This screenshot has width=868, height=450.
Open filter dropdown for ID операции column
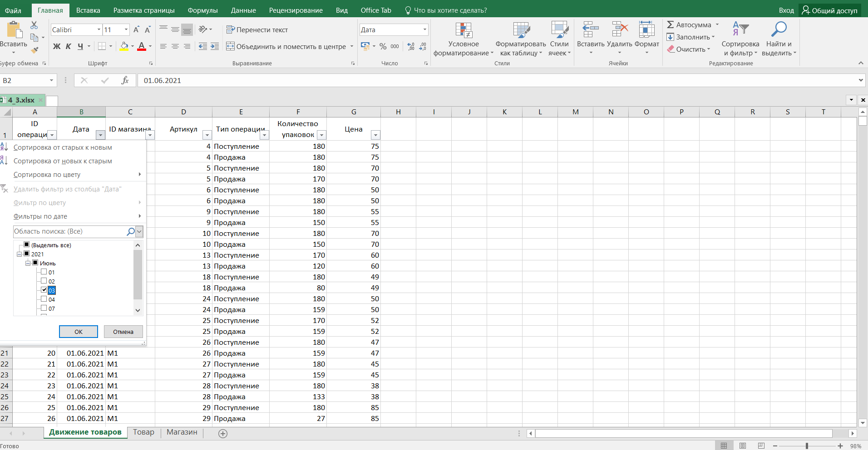click(x=52, y=135)
